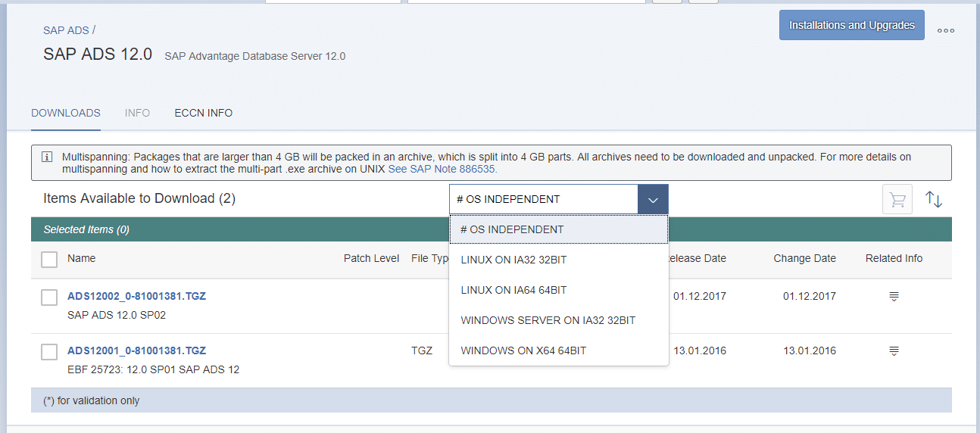This screenshot has height=433, width=980.
Task: Click EBF 25723: 12.0 SP01 description
Action: [154, 369]
